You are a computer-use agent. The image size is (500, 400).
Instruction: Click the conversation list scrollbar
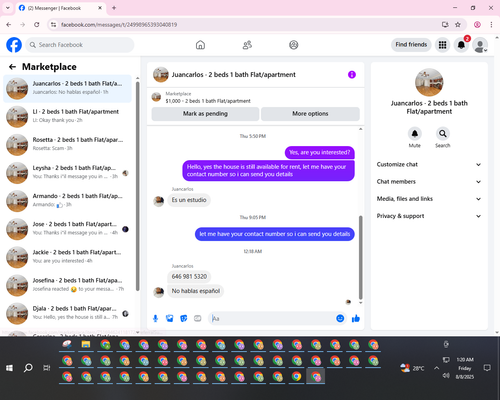coord(137,187)
